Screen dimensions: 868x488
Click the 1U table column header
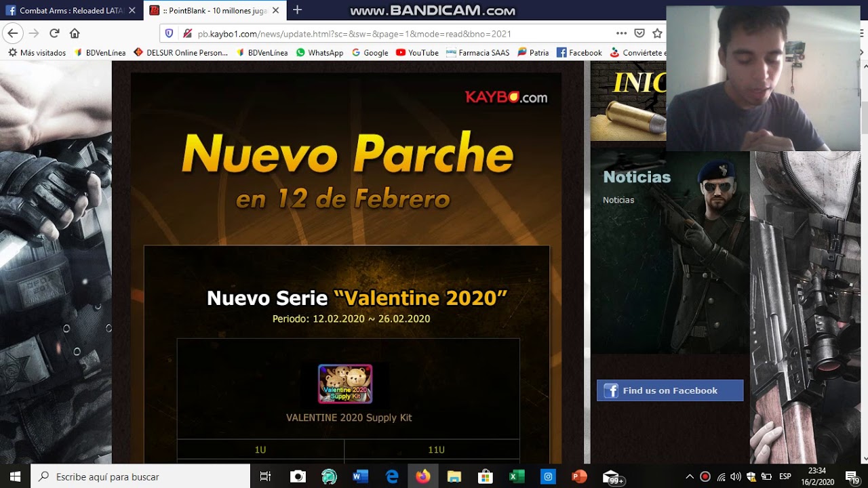coord(260,449)
